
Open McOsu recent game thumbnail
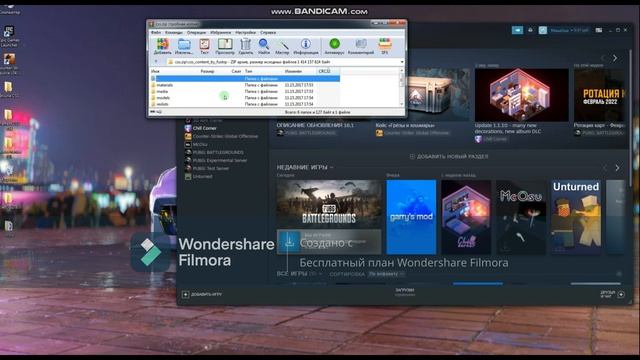point(521,217)
